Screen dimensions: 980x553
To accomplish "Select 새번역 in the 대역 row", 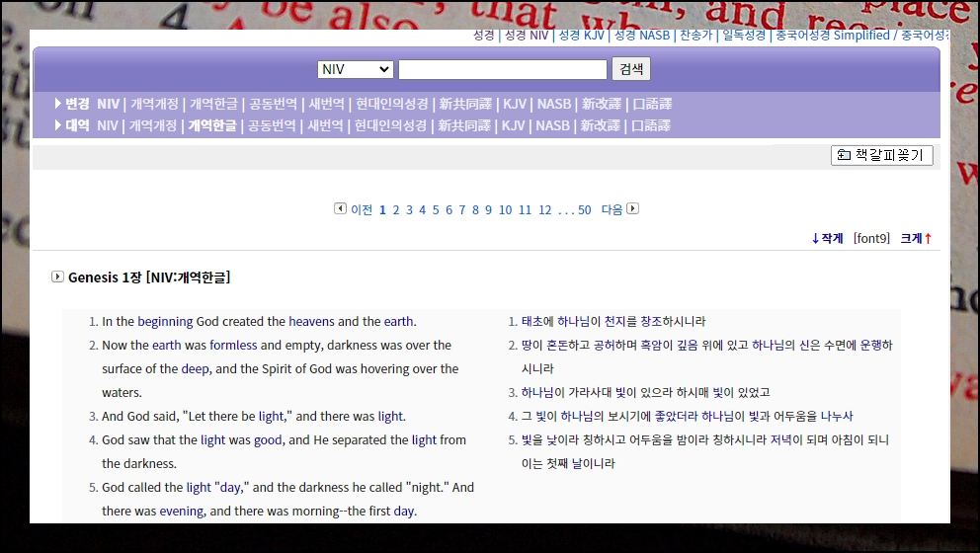I will (x=326, y=125).
